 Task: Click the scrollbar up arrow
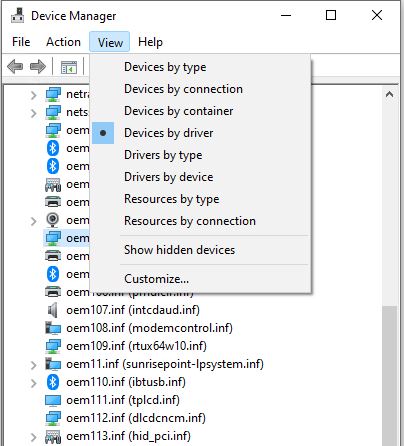(389, 95)
